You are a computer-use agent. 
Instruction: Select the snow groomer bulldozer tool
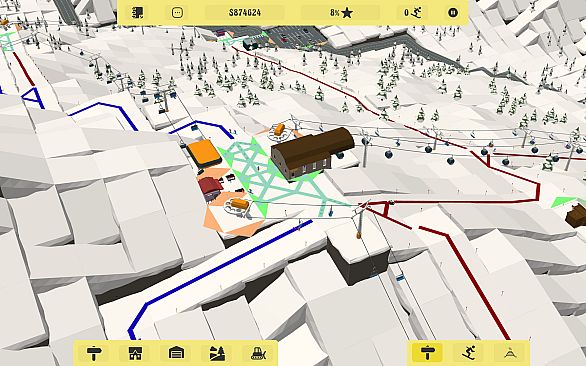tap(259, 353)
